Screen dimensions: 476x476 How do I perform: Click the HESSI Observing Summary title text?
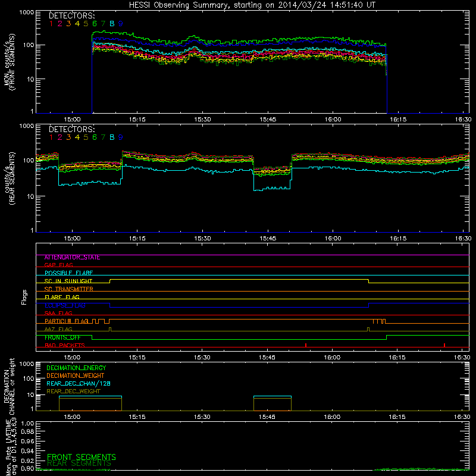coord(252,5)
